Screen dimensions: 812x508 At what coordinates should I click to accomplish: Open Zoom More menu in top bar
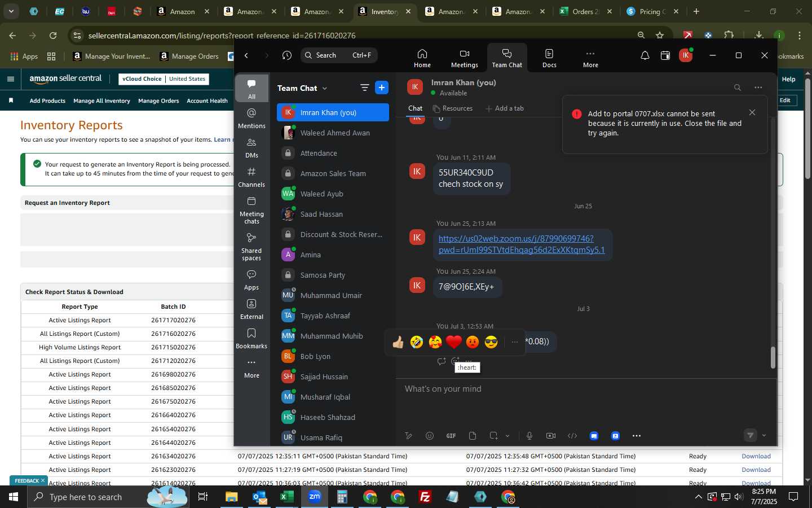[x=590, y=58]
